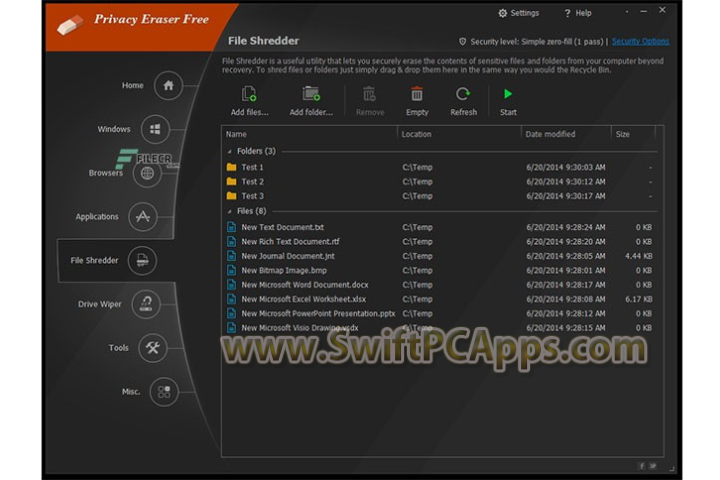720x480 pixels.
Task: Click the Twitter icon in the footer
Action: (x=652, y=466)
